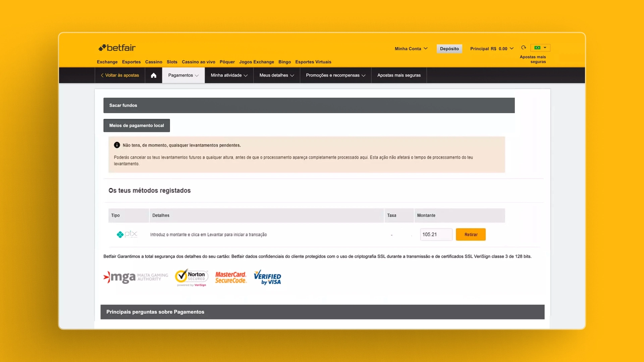Click the Verified by Visa logo

coord(267,278)
